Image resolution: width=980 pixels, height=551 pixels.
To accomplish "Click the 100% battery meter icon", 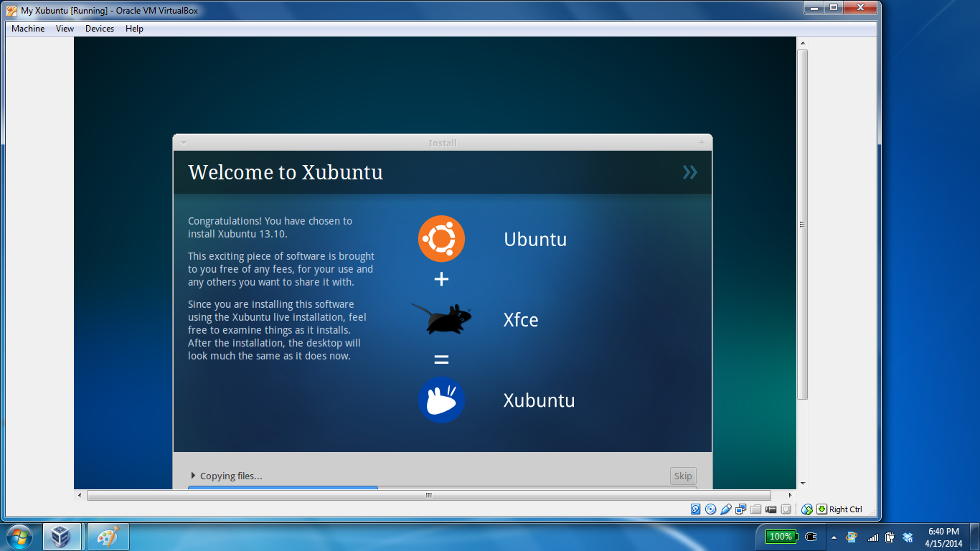I will point(782,537).
